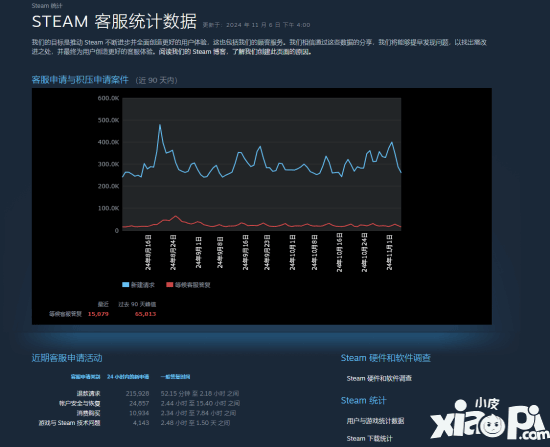Open the Steam 统计 breadcrumb above the title
The width and height of the screenshot is (550, 447).
(47, 6)
